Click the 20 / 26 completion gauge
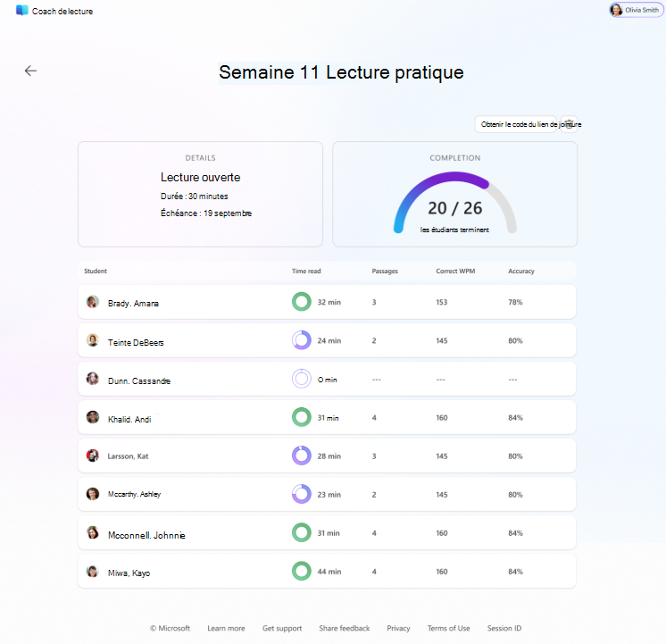The width and height of the screenshot is (666, 644). [455, 203]
